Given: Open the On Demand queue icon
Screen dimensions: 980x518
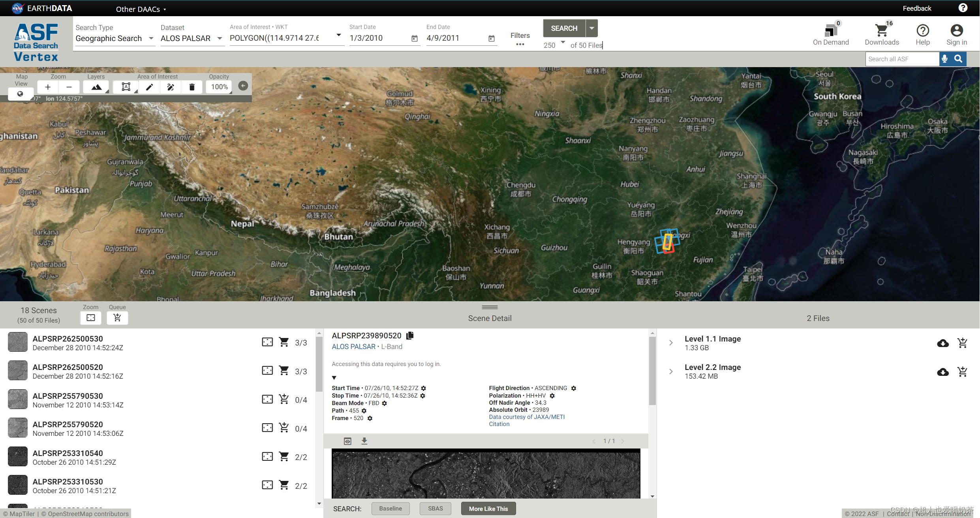Looking at the screenshot, I should 831,31.
